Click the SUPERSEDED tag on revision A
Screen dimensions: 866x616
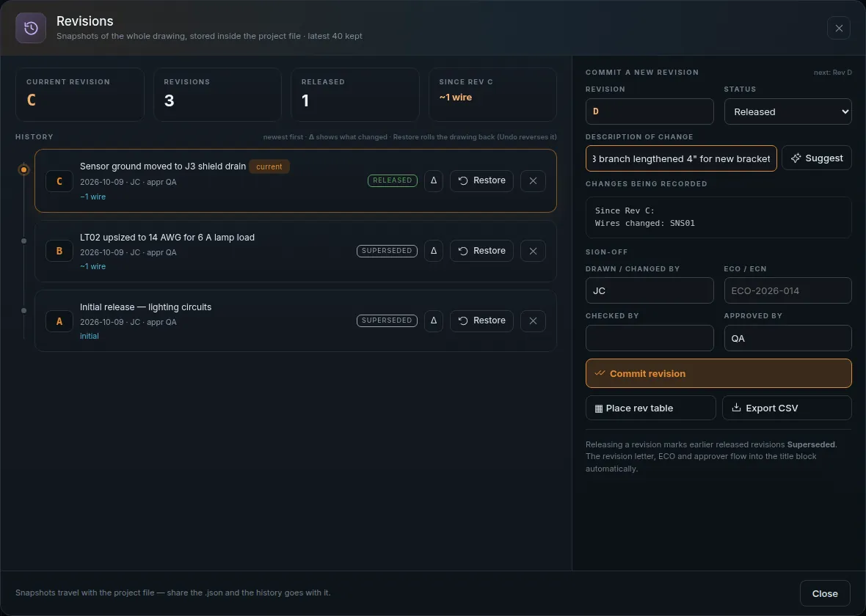[x=387, y=320]
